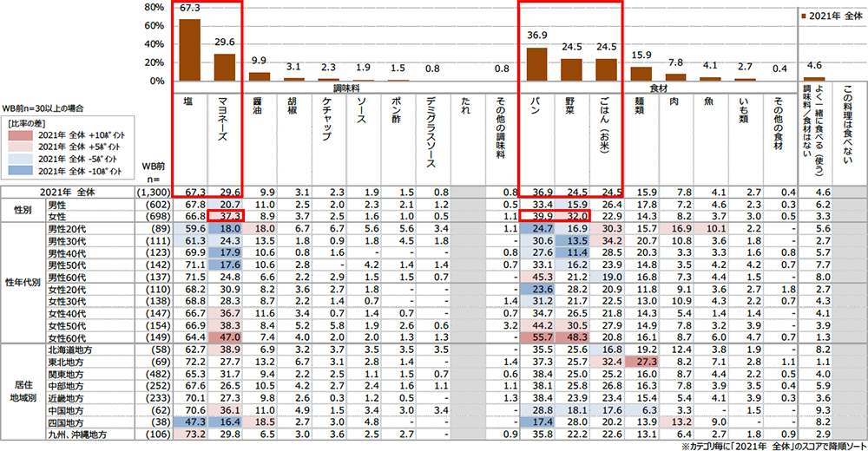This screenshot has width=868, height=451.
Task: Click the brown legend square at top right
Action: click(803, 16)
